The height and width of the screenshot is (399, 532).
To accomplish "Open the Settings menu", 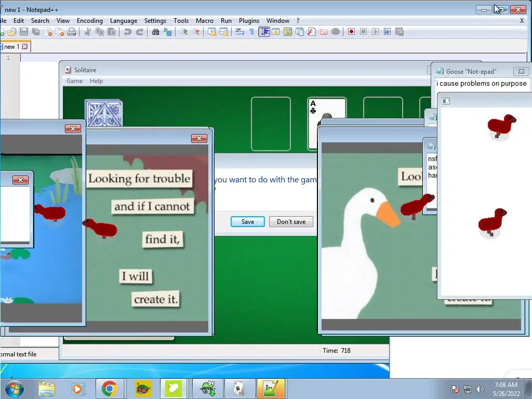I will click(x=155, y=21).
